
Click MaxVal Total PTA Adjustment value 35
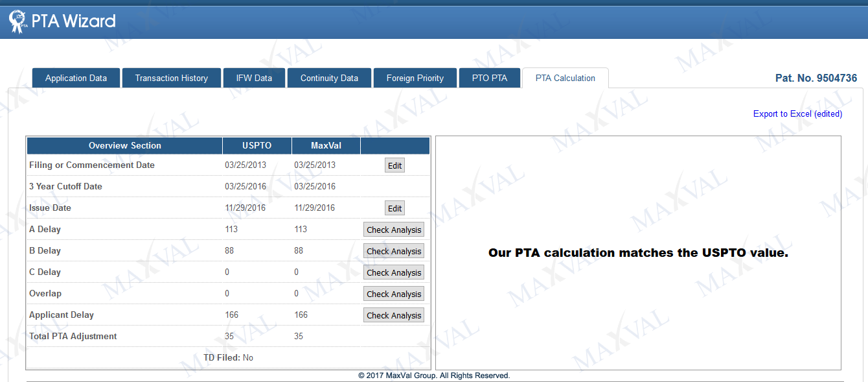[x=299, y=336]
